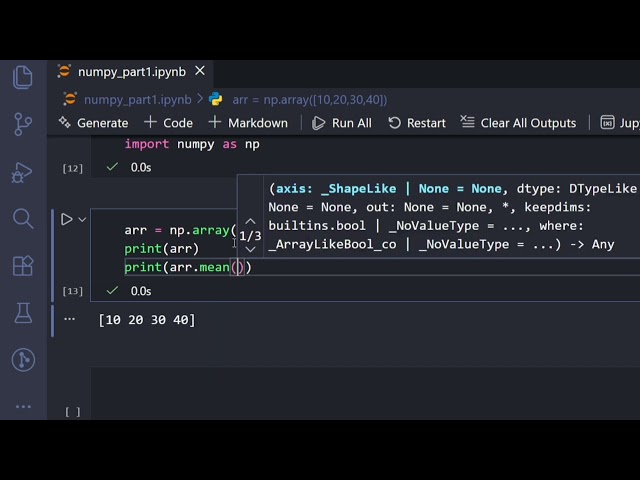The height and width of the screenshot is (480, 640).
Task: Click the 1/3 signature counter
Action: [x=250, y=236]
